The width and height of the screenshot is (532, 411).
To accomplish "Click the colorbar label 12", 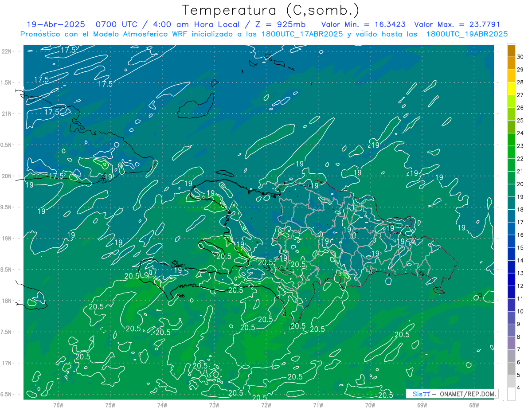I will (520, 286).
